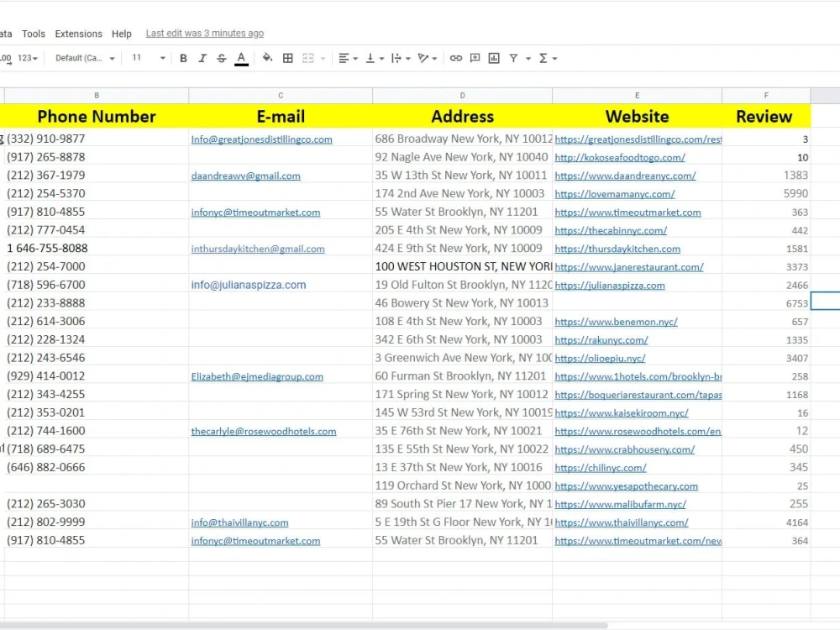Open the Help menu
Viewport: 840px width, 630px height.
tap(122, 34)
